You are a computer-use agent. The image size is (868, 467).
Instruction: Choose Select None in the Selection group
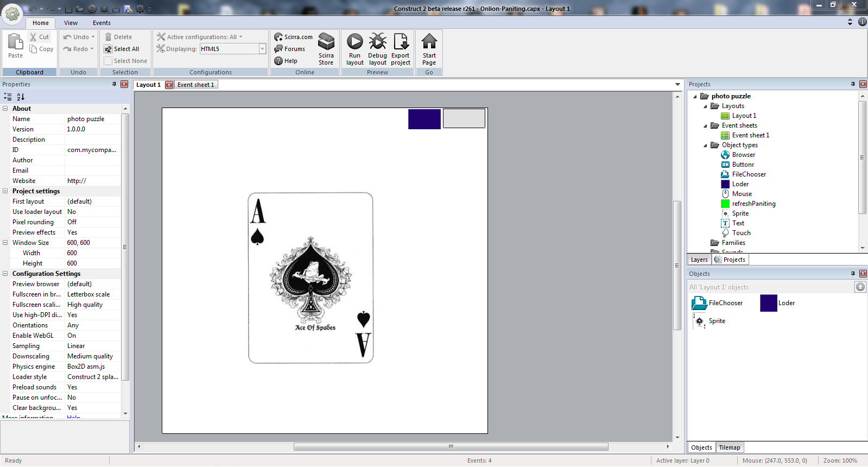click(x=125, y=61)
